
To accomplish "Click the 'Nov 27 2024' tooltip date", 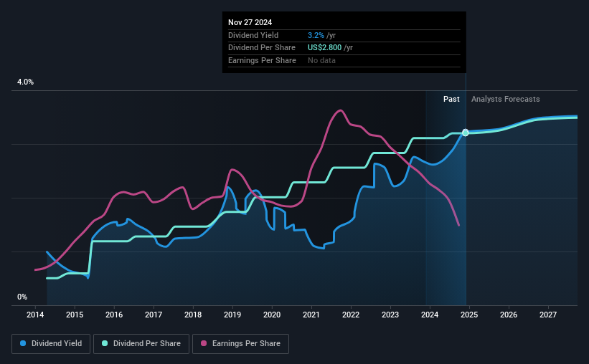I will pos(250,22).
